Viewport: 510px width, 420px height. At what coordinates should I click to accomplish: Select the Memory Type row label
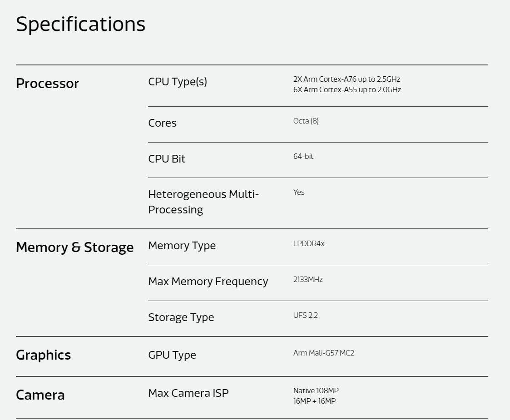tap(182, 246)
